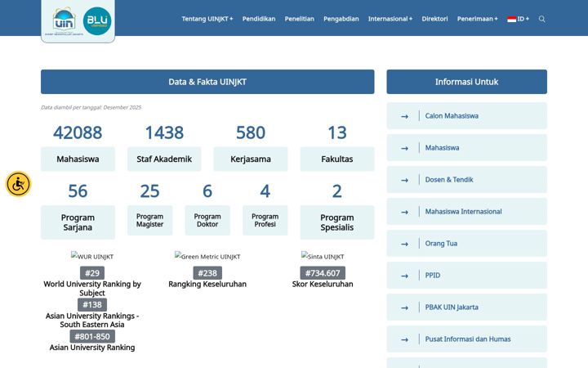Click the Rangking Keseluruhan text
This screenshot has height=368, width=588.
pos(207,284)
